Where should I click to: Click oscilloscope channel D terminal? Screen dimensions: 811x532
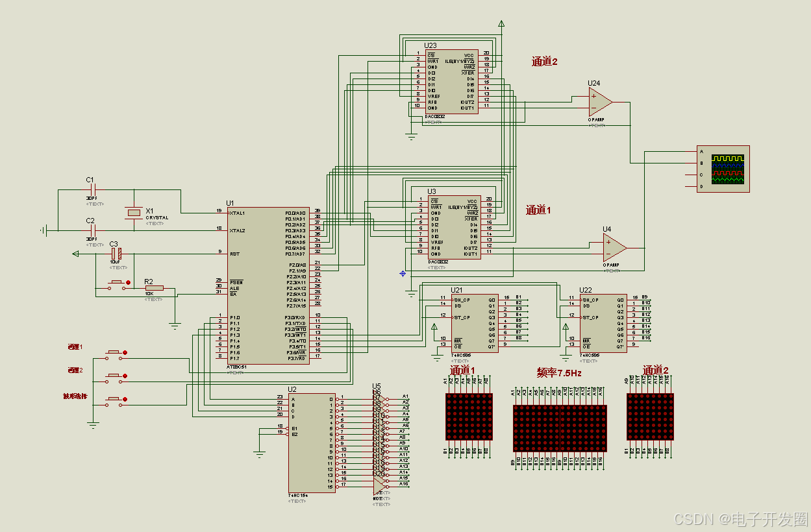701,187
